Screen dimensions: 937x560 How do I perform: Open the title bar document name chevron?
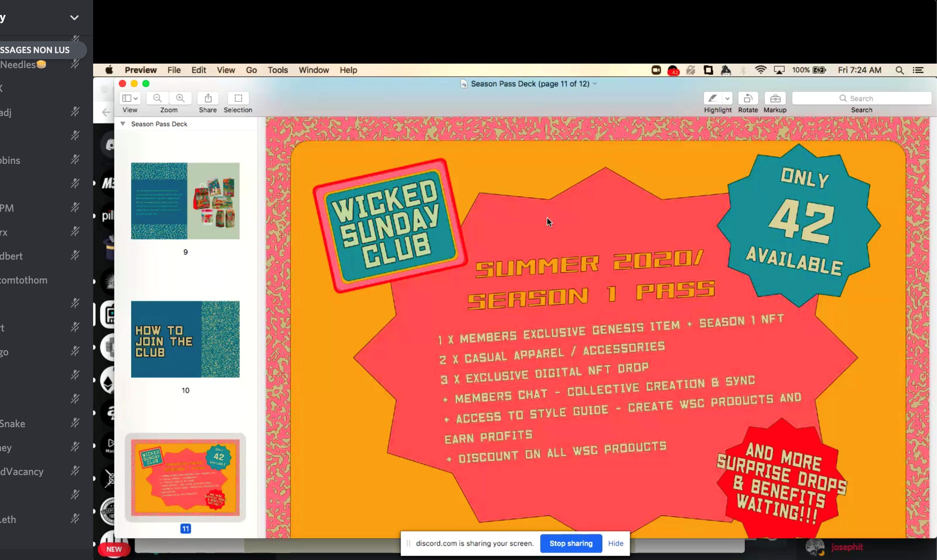tap(595, 84)
